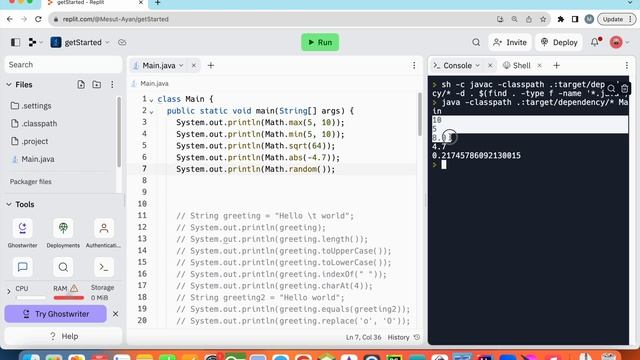
Task: Expand the CPU resource stats
Action: 9,291
